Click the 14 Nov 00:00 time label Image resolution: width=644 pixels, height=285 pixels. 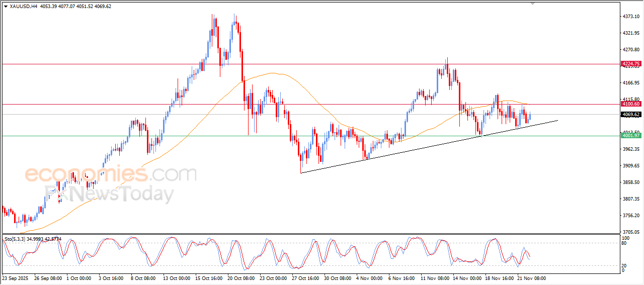point(467,278)
